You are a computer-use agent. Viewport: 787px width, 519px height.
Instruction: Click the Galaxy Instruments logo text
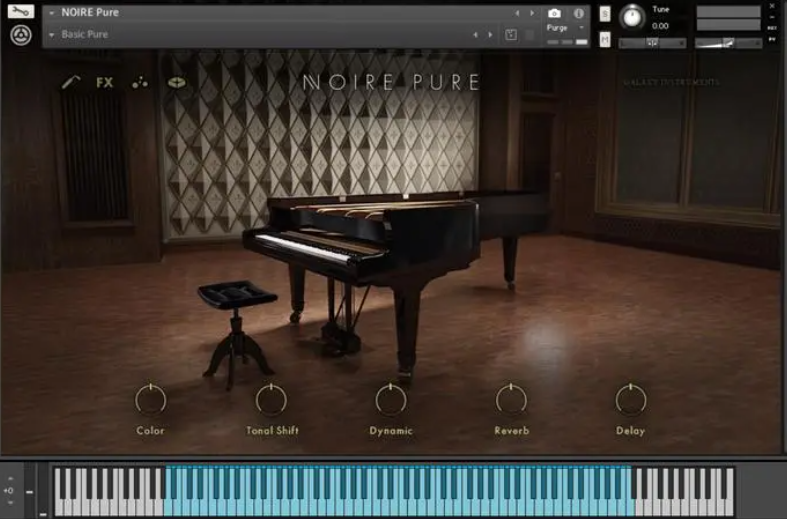pos(672,82)
